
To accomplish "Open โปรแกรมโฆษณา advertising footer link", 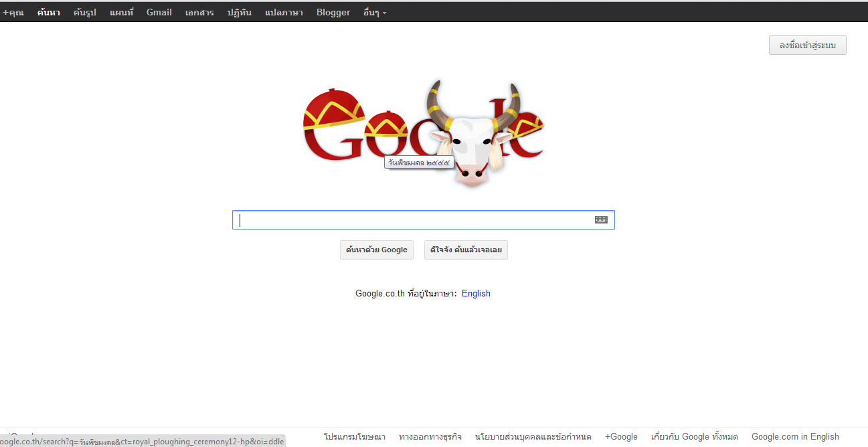I will coord(355,437).
